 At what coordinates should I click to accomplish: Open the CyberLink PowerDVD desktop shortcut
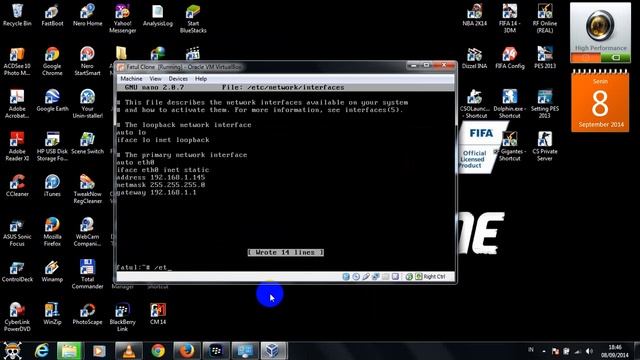(x=17, y=317)
